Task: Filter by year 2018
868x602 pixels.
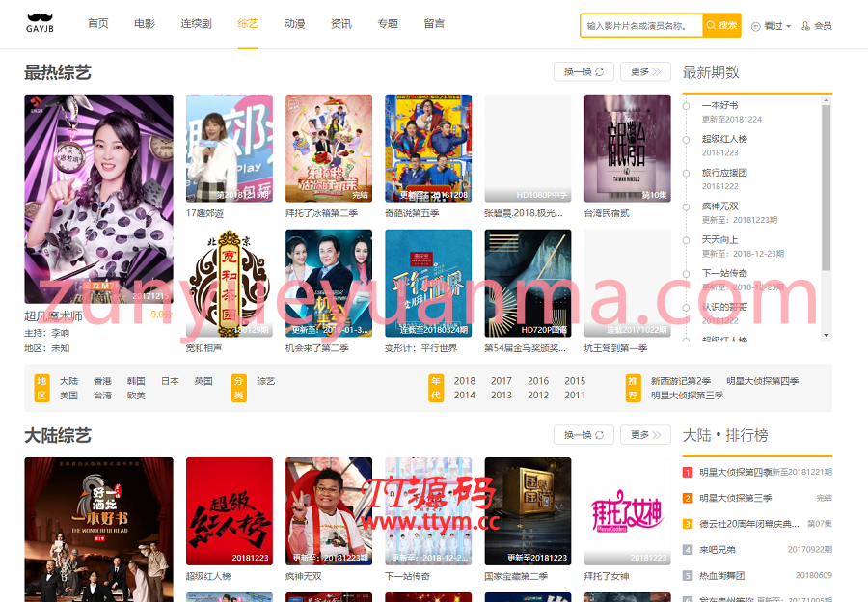Action: tap(465, 381)
